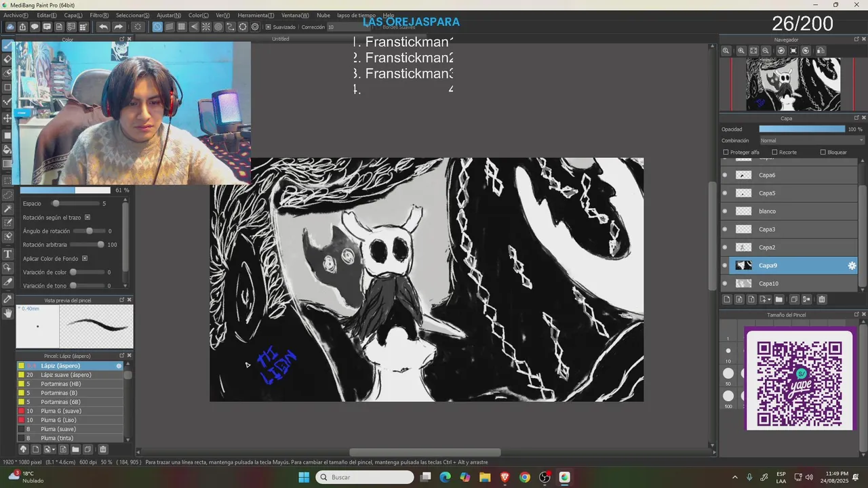This screenshot has width=868, height=488.
Task: Open settings gear on Lápiz (áspero) brush
Action: pos(119,366)
